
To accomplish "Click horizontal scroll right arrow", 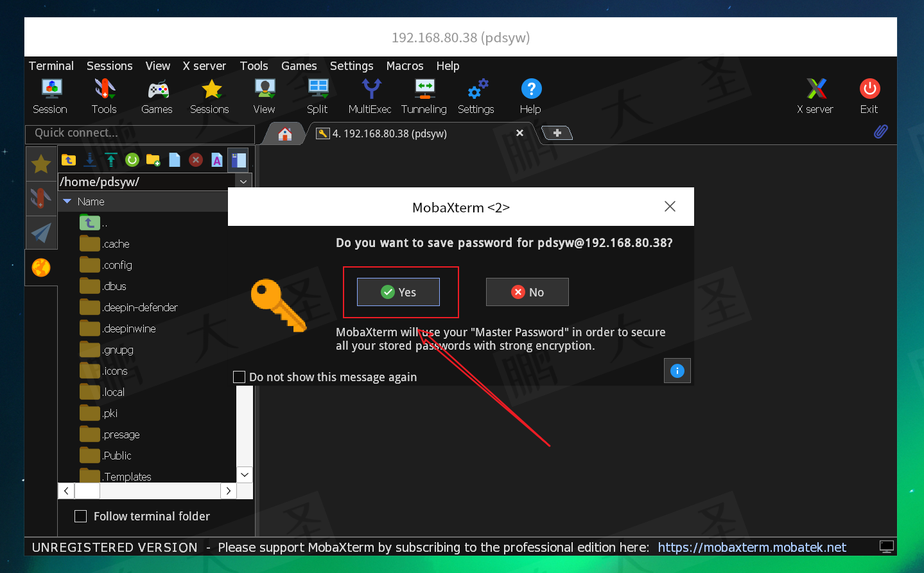I will (x=229, y=491).
